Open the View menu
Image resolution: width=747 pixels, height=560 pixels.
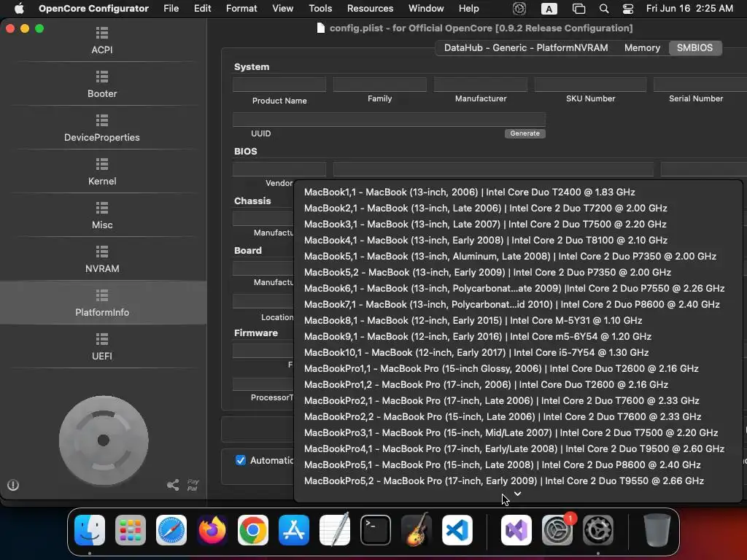[282, 9]
